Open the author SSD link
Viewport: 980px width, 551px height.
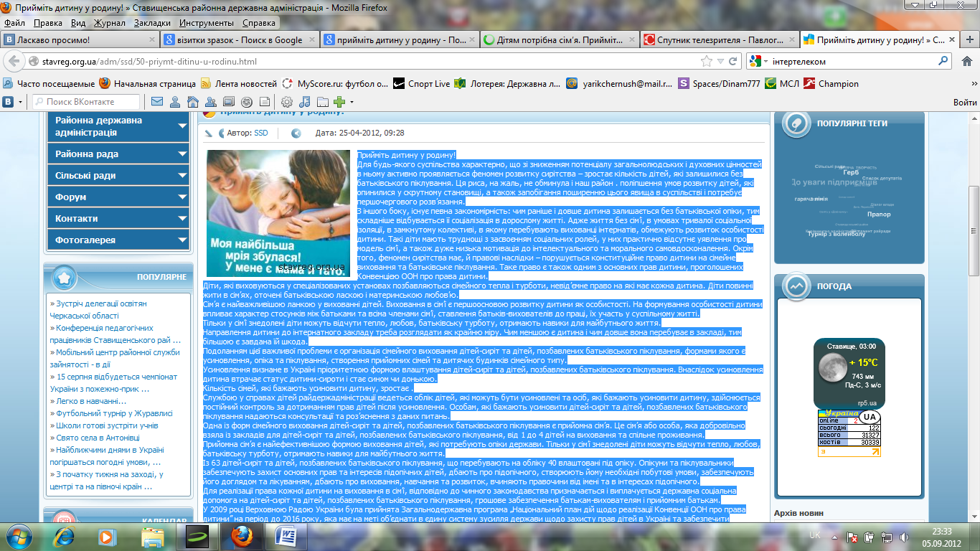(x=261, y=133)
